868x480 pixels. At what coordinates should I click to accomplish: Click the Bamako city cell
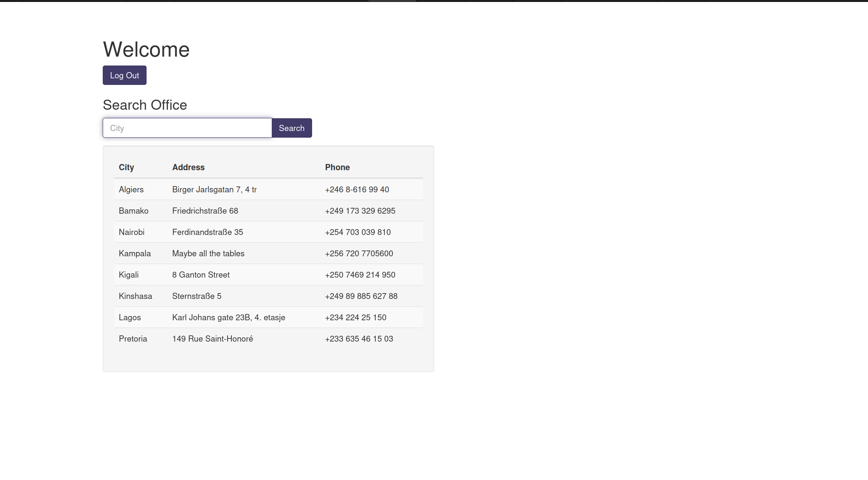[133, 211]
